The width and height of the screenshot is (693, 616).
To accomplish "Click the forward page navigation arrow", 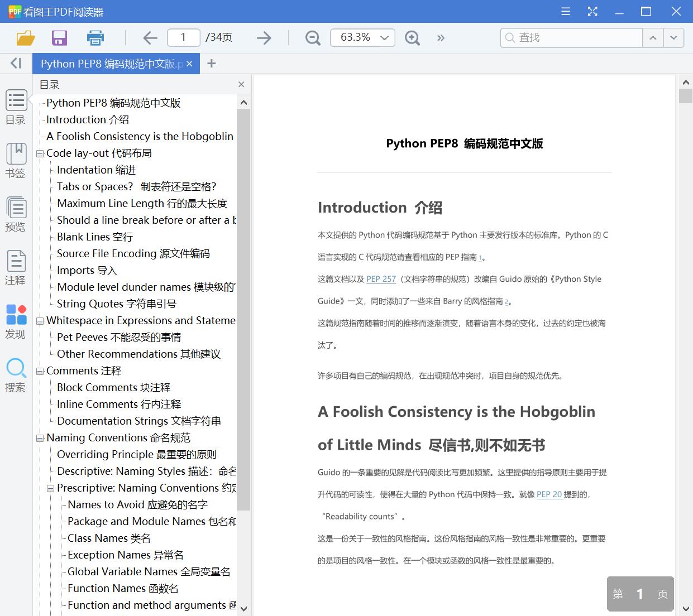I will point(263,37).
